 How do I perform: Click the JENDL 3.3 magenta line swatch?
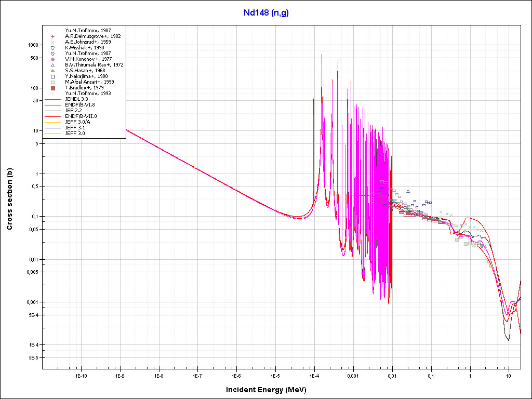52,99
